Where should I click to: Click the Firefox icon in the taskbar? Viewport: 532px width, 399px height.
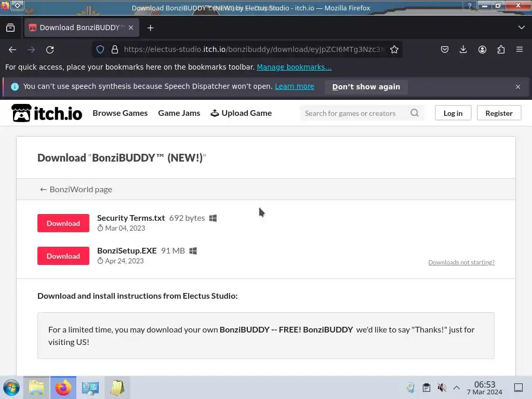(x=63, y=388)
